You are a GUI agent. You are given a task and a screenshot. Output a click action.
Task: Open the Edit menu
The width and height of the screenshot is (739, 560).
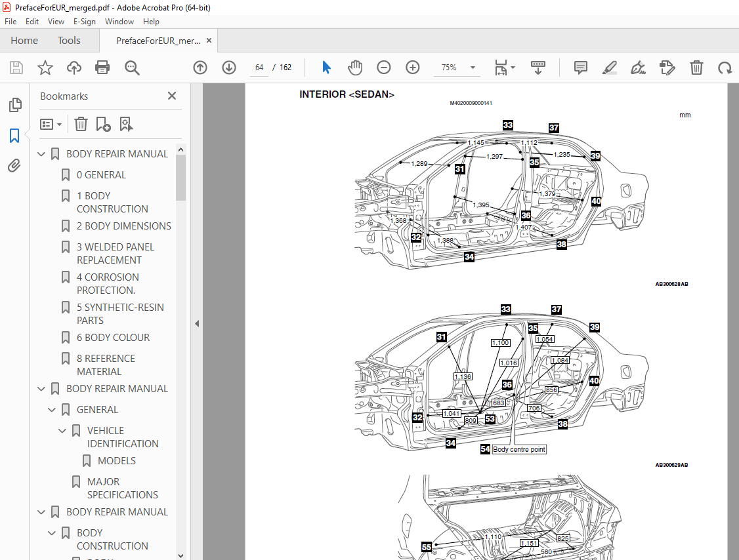coord(32,22)
